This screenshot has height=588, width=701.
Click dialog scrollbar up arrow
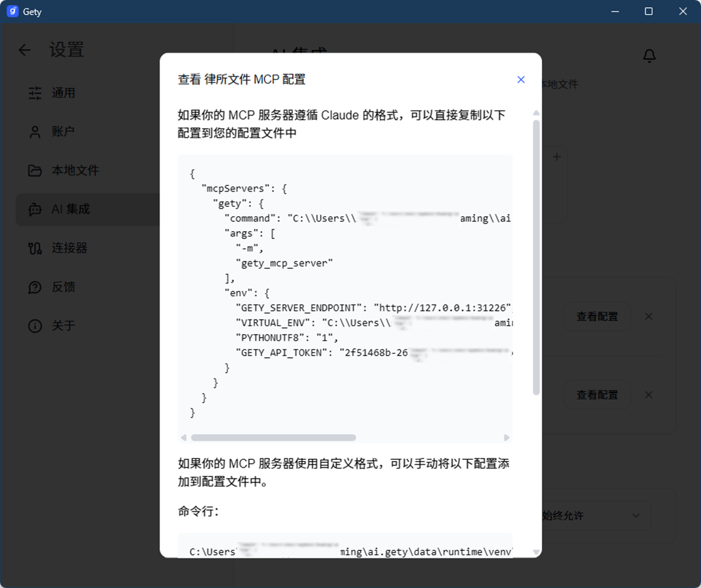[536, 113]
